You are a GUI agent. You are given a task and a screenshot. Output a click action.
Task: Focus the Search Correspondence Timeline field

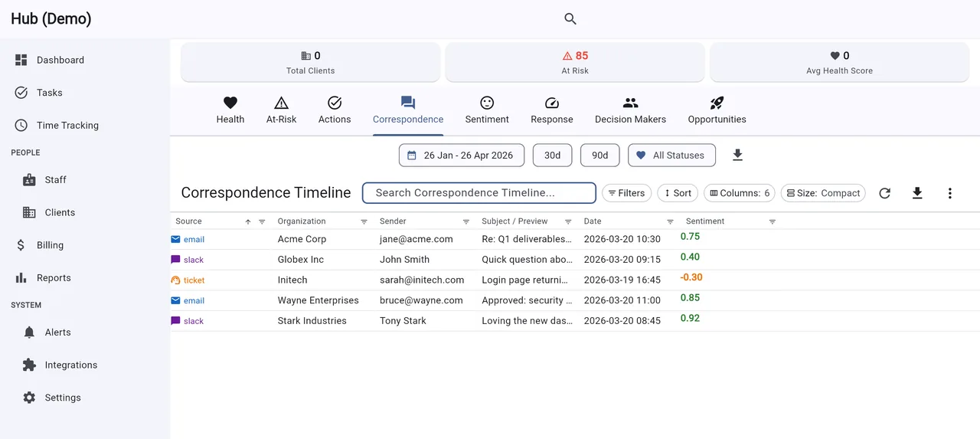(479, 193)
